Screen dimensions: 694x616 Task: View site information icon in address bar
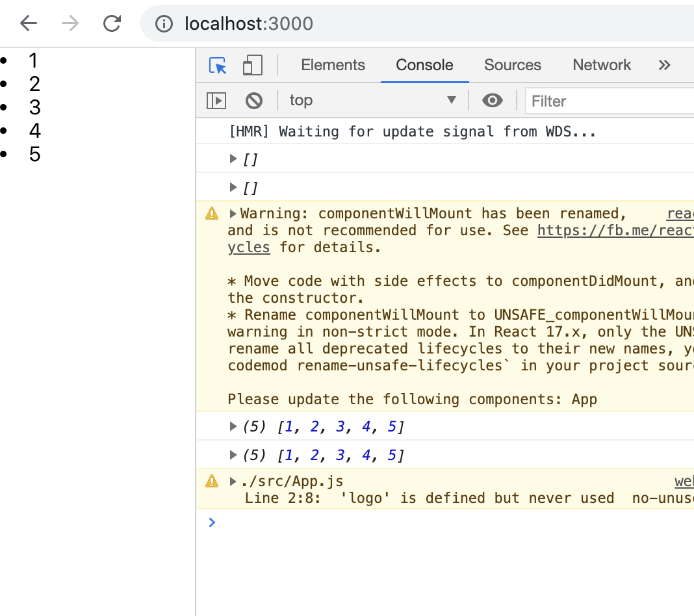click(164, 23)
